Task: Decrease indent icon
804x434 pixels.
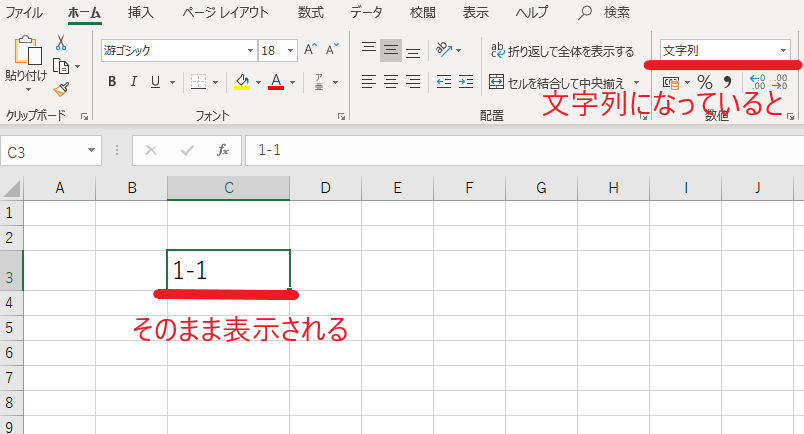Action: tap(444, 82)
